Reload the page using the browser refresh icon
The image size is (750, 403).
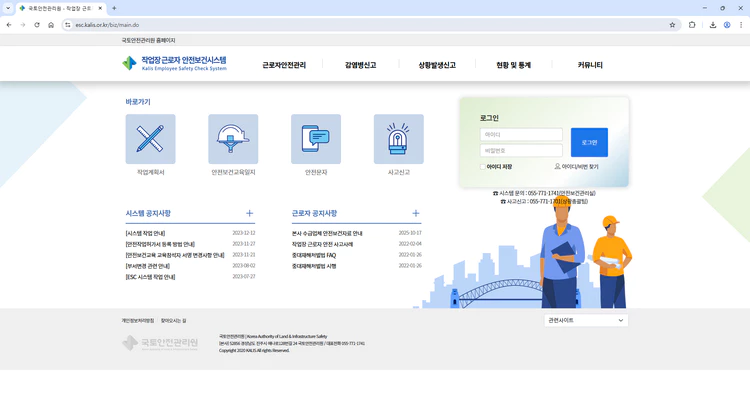click(37, 25)
